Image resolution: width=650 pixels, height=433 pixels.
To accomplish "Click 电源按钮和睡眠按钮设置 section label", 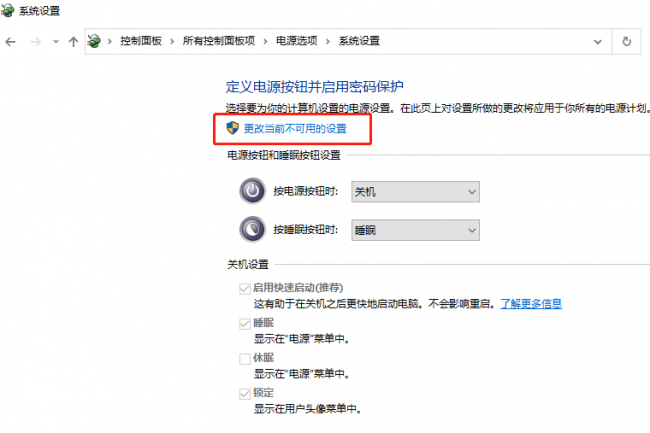I will (284, 155).
